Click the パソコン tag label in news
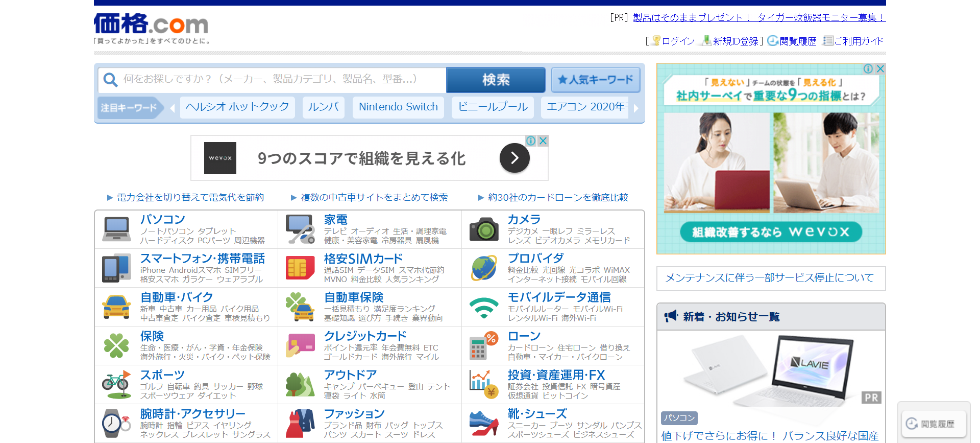This screenshot has width=980, height=443. (679, 418)
